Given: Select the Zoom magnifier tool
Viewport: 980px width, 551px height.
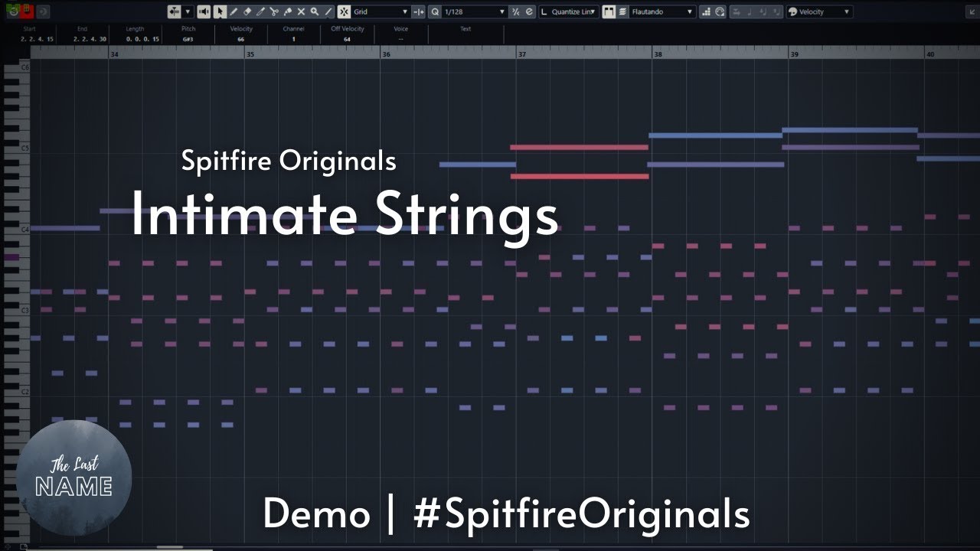Looking at the screenshot, I should pos(315,11).
